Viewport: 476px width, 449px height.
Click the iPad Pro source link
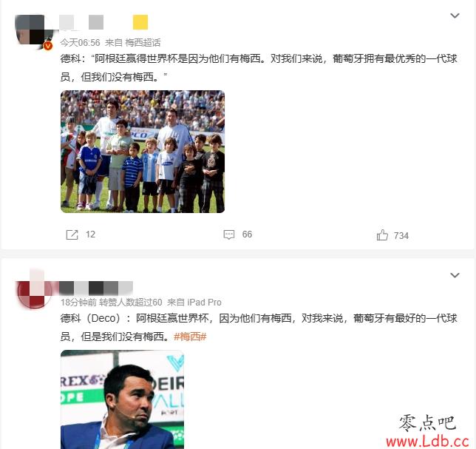tap(204, 303)
